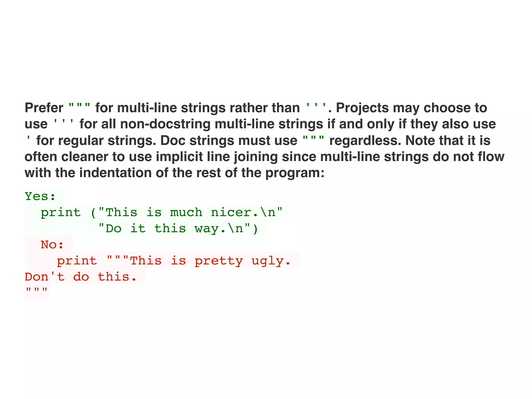Click the text 'Note that it is'

[x=448, y=140]
